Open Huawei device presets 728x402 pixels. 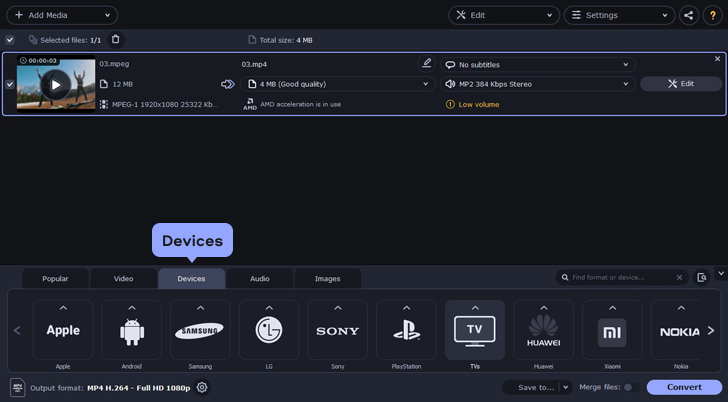tap(544, 330)
